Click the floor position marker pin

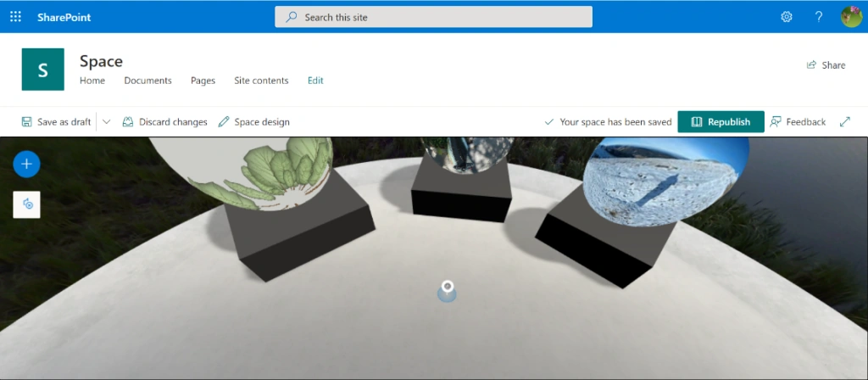[448, 290]
